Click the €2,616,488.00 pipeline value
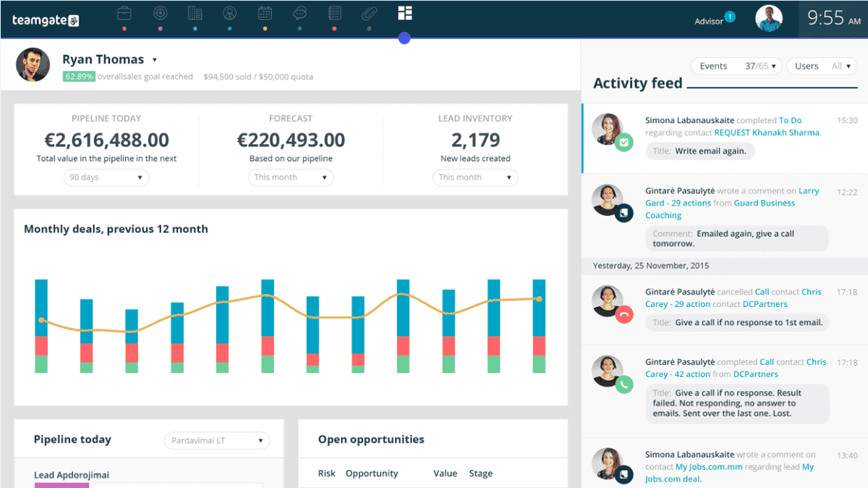868x488 pixels. coord(106,140)
